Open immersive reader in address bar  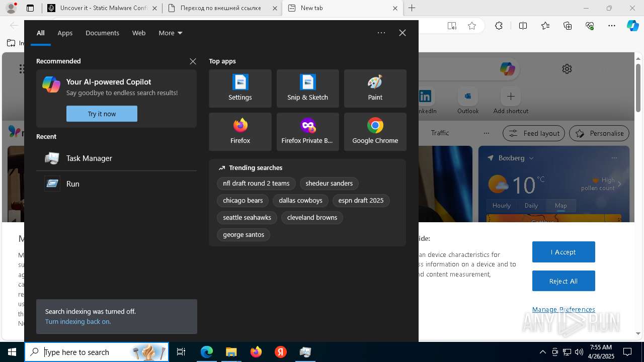click(452, 26)
